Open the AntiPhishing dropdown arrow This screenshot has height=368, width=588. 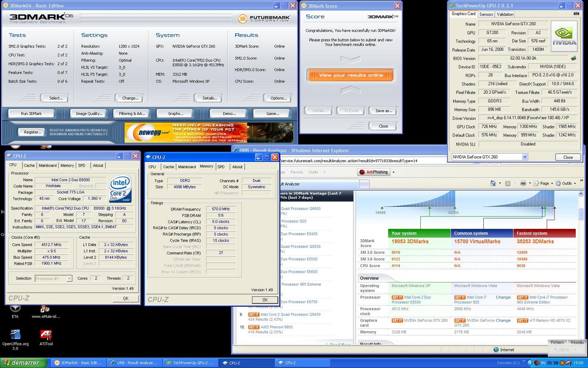[393, 172]
